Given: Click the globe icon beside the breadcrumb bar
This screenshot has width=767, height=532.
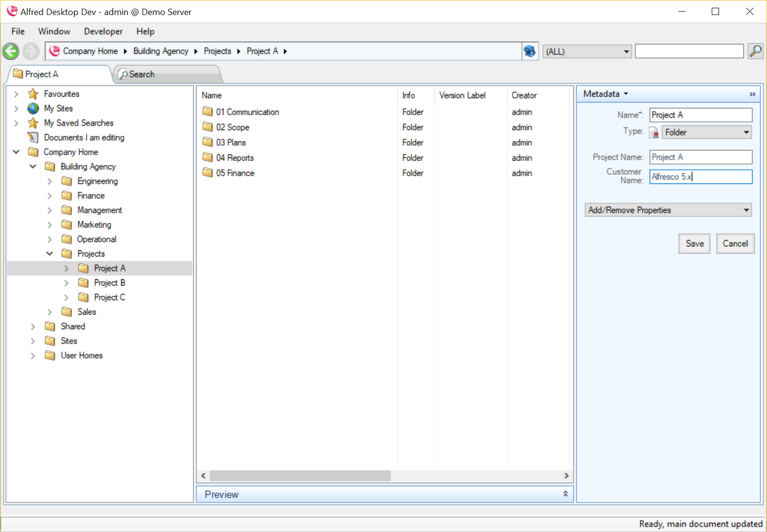Looking at the screenshot, I should click(x=530, y=51).
